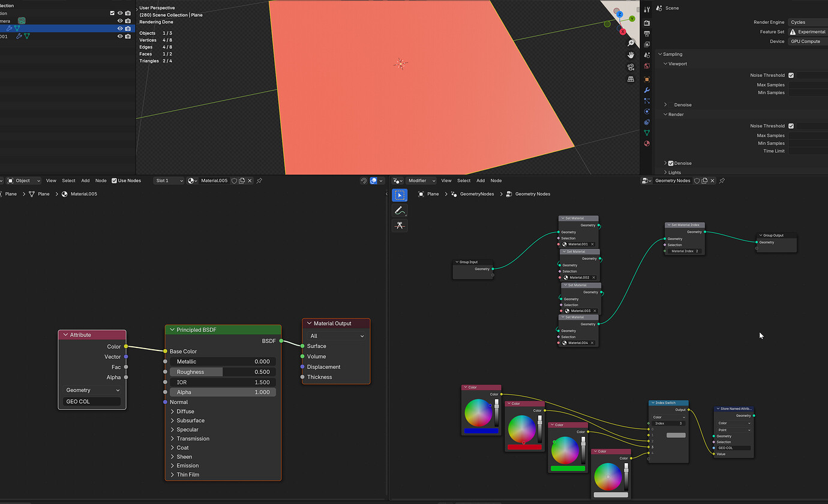This screenshot has width=828, height=504.
Task: Select the Box Select tool in geometry editor
Action: [x=400, y=195]
